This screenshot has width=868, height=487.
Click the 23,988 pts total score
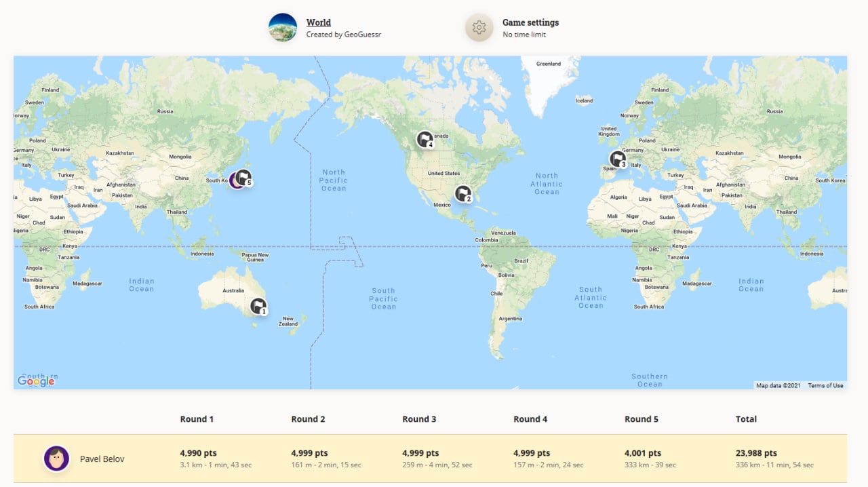(756, 453)
